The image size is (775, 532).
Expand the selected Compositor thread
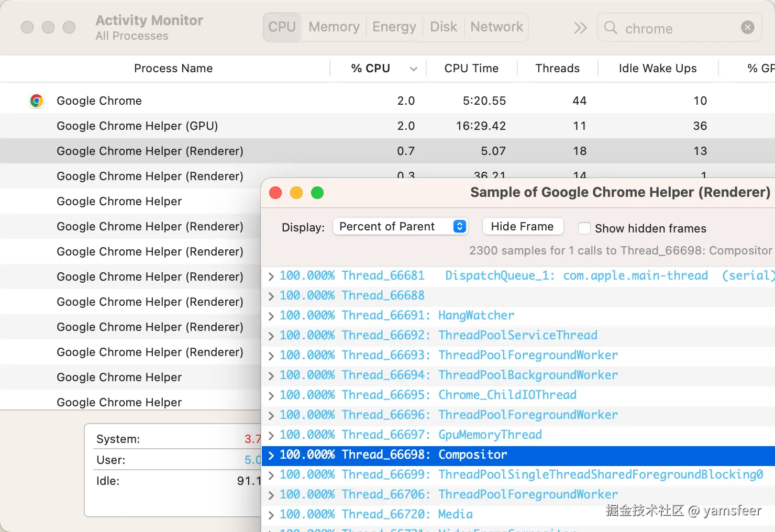point(271,455)
